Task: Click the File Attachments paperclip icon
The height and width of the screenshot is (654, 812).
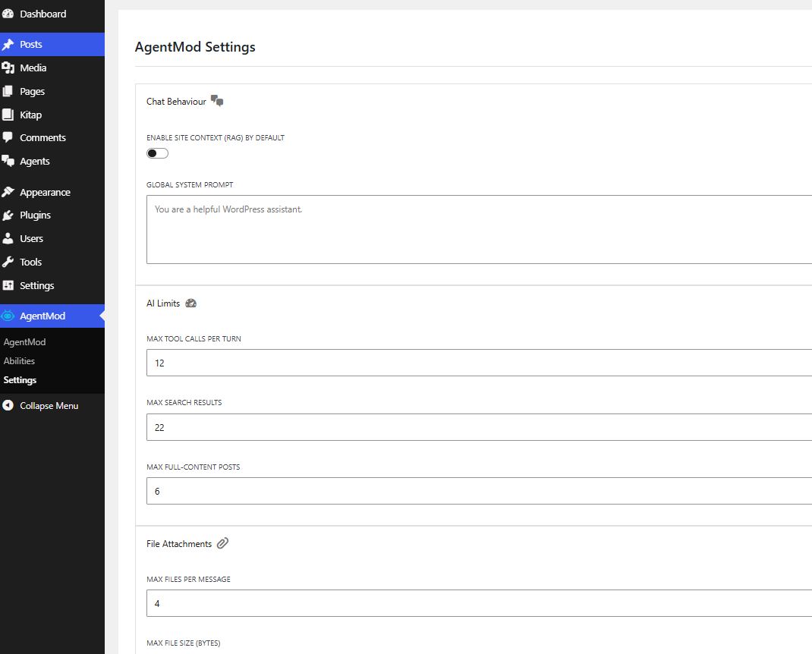Action: [222, 543]
